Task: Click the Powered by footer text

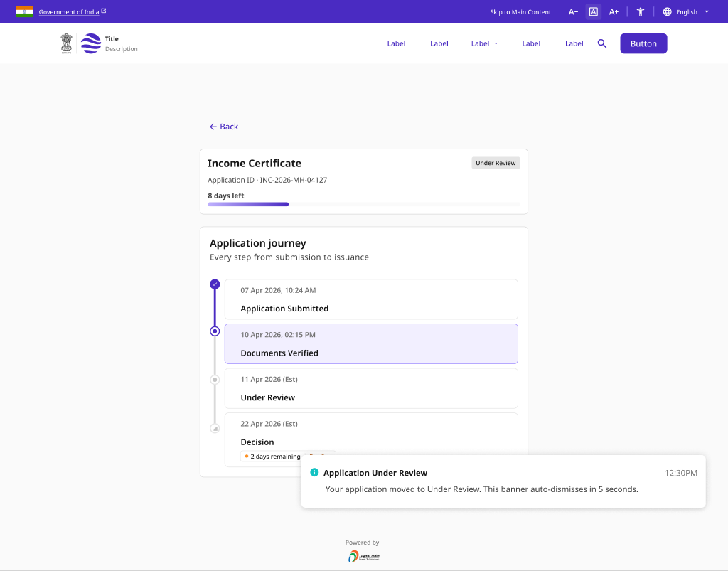Action: coord(364,543)
